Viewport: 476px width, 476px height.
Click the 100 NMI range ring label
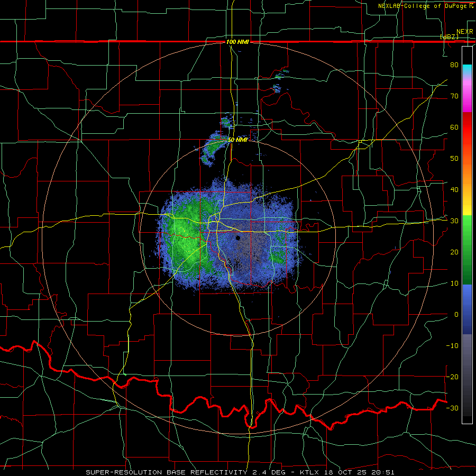(x=237, y=42)
